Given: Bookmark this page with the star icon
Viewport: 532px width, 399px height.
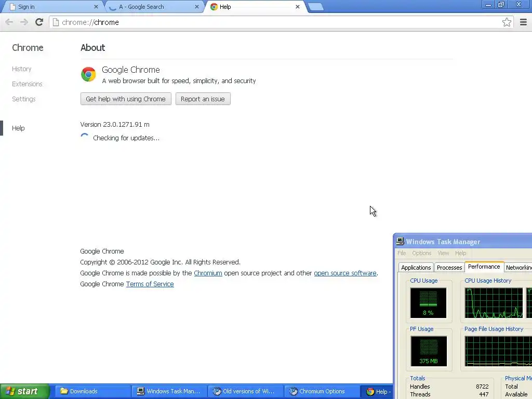Looking at the screenshot, I should coord(507,22).
